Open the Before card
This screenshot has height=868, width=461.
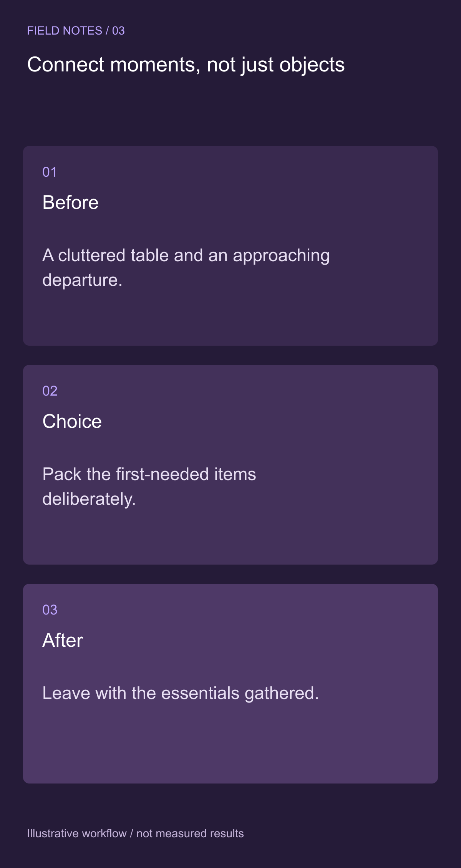(x=230, y=246)
